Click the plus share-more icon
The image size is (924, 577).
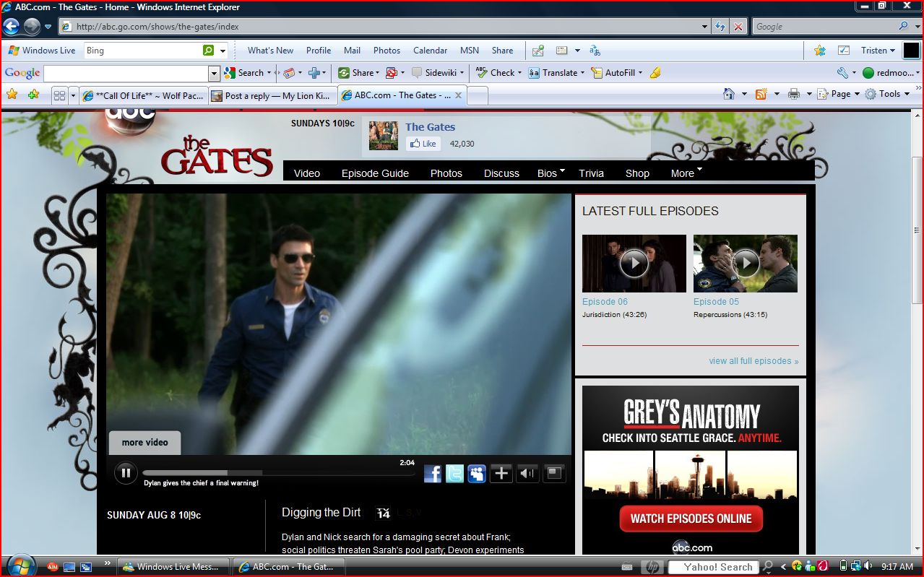[x=501, y=474]
